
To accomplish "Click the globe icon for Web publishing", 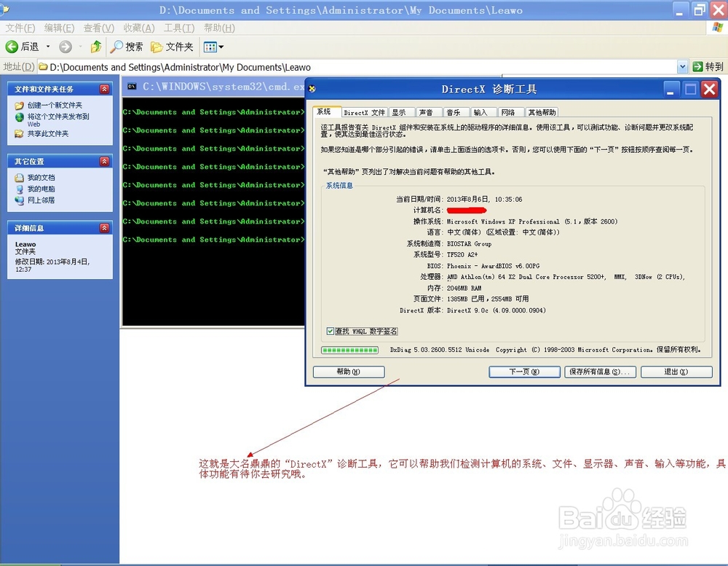I will (x=19, y=117).
